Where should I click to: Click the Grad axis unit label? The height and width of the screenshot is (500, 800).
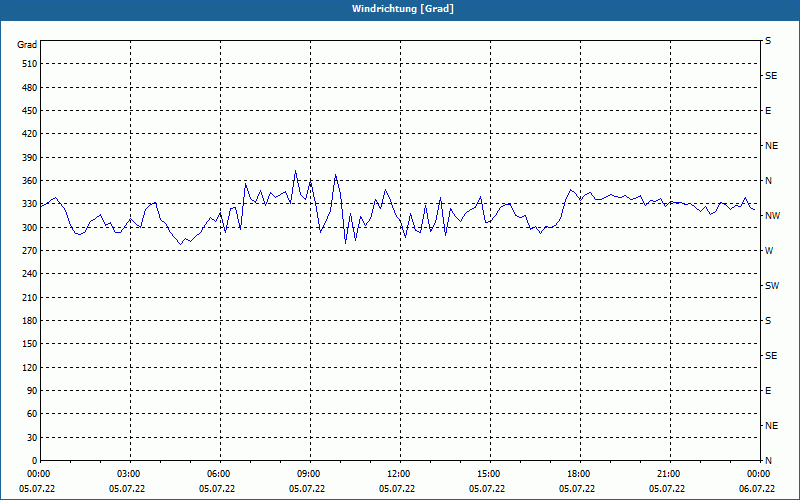coord(27,45)
